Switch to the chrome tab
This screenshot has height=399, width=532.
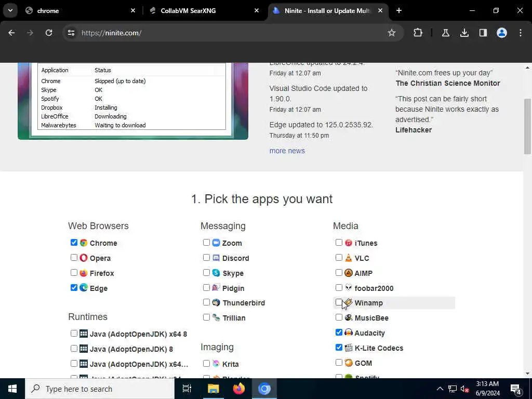(x=79, y=10)
